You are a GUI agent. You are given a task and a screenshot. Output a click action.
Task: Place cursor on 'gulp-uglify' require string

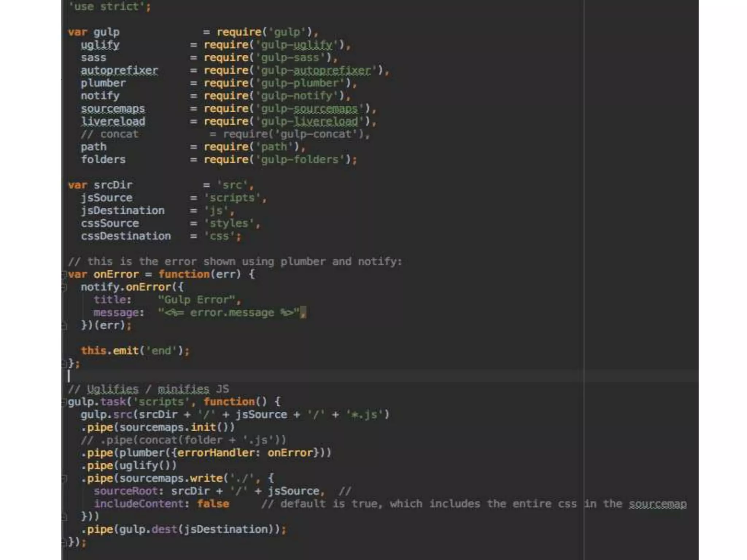tap(297, 45)
